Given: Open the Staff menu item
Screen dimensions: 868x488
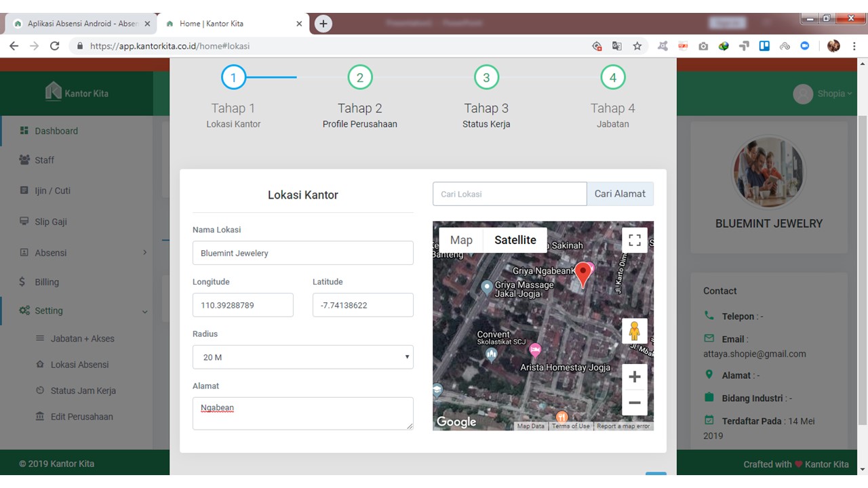Looking at the screenshot, I should (45, 160).
